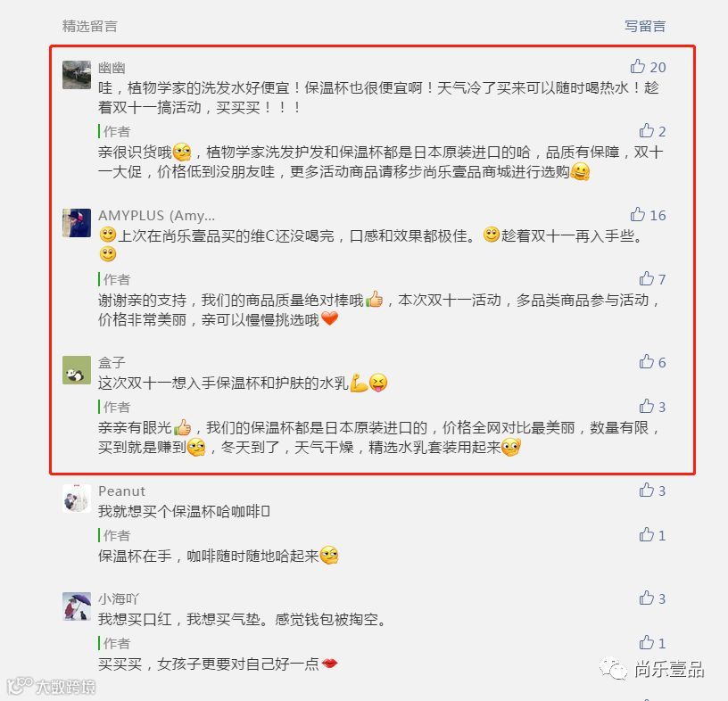Open 小海吖's umbrella avatar

click(77, 606)
